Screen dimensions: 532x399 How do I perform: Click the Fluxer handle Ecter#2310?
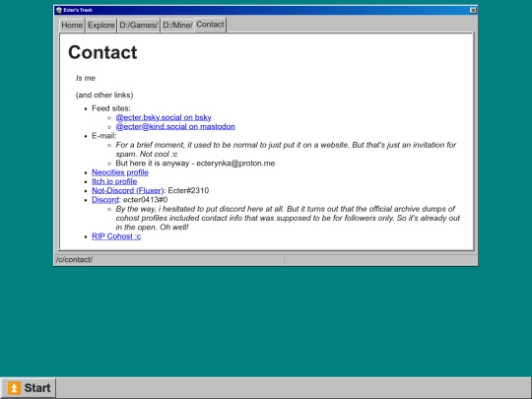pyautogui.click(x=188, y=191)
